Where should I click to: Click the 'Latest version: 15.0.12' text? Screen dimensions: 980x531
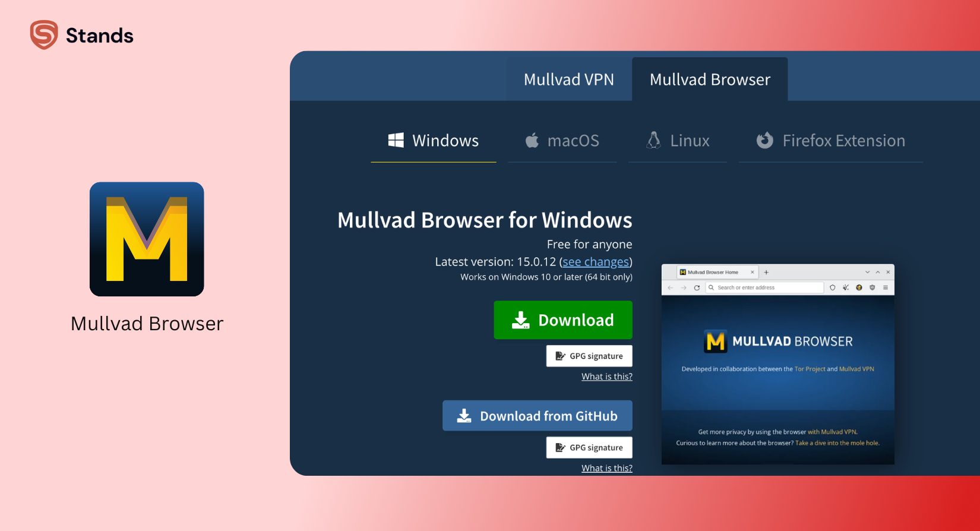point(495,262)
